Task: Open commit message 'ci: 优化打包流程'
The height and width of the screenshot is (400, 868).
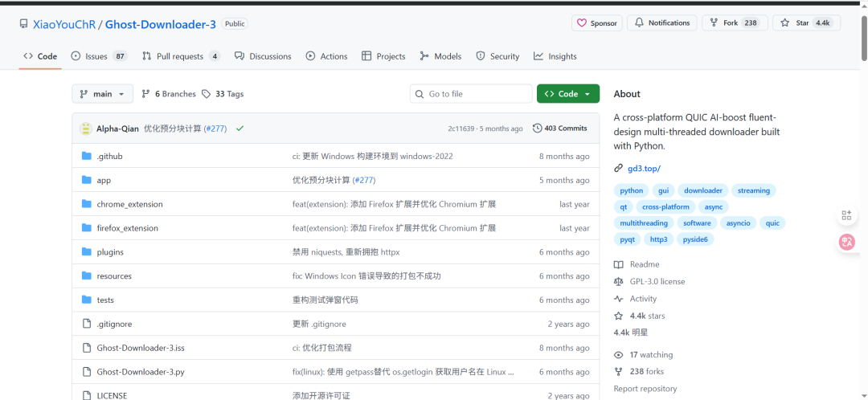Action: point(322,348)
